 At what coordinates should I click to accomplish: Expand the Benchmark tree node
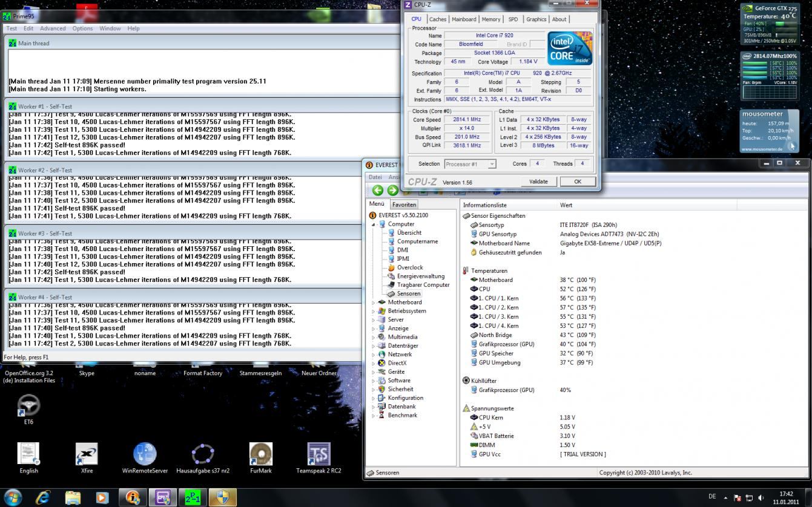[373, 416]
